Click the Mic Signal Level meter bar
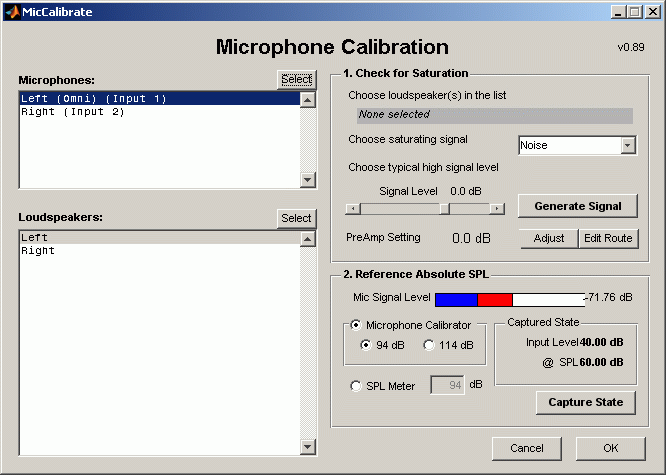Viewport: 666px width, 475px height. click(x=510, y=300)
